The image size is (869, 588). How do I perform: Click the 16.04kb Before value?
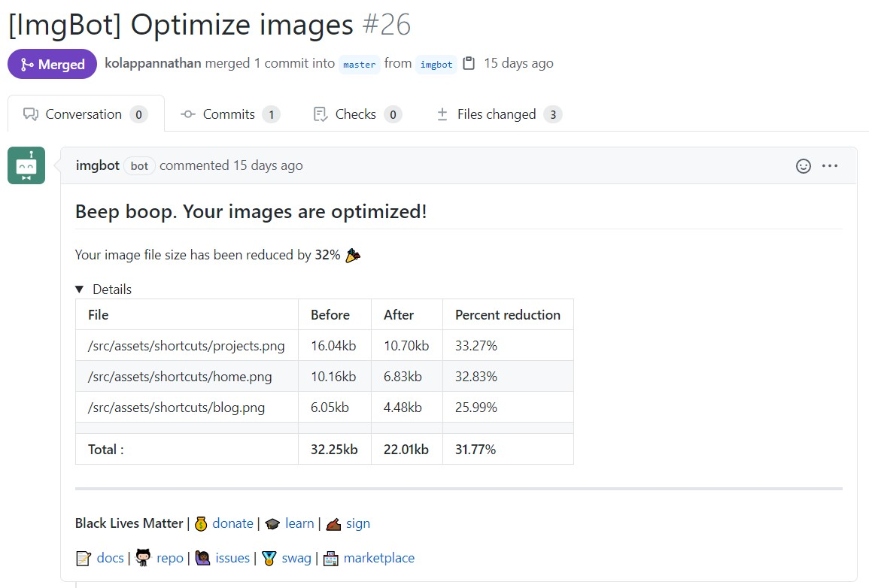(x=333, y=345)
